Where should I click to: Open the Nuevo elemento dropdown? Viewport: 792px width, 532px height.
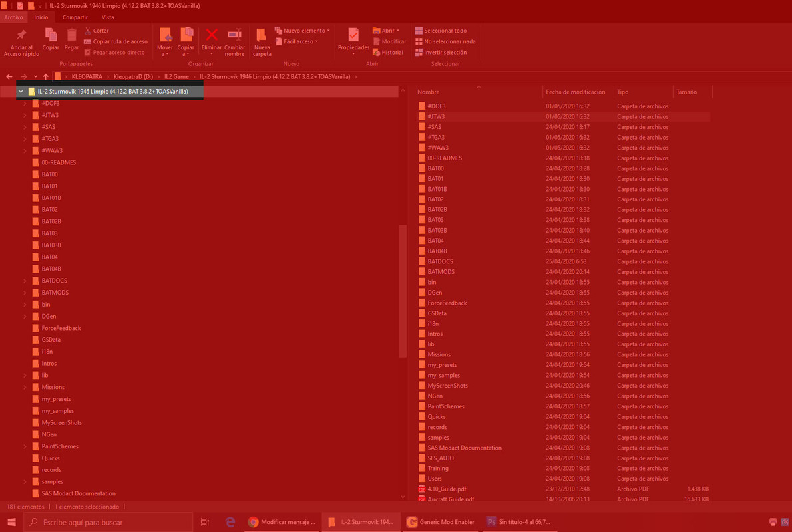pos(302,31)
